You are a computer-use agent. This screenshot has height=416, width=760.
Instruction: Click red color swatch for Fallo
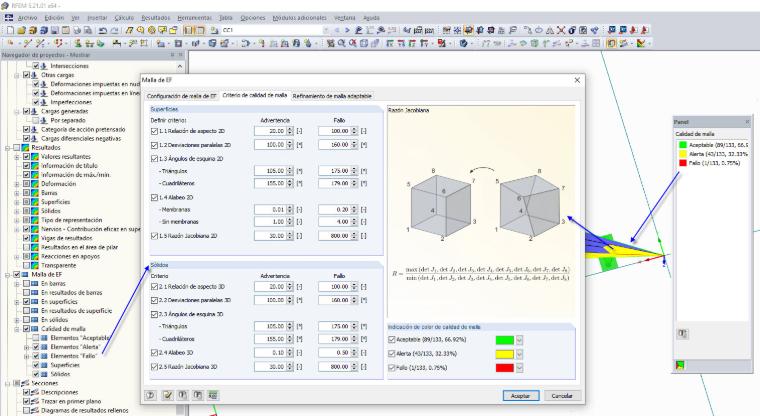[505, 368]
